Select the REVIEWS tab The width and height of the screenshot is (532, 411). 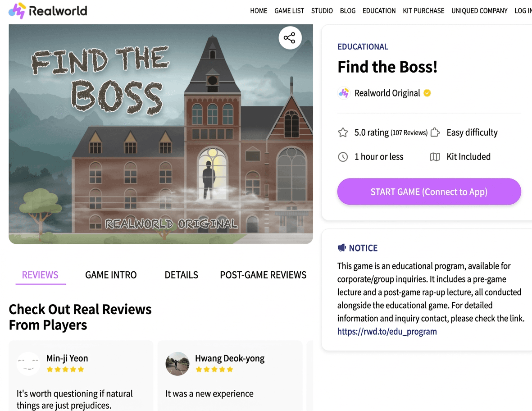tap(40, 275)
